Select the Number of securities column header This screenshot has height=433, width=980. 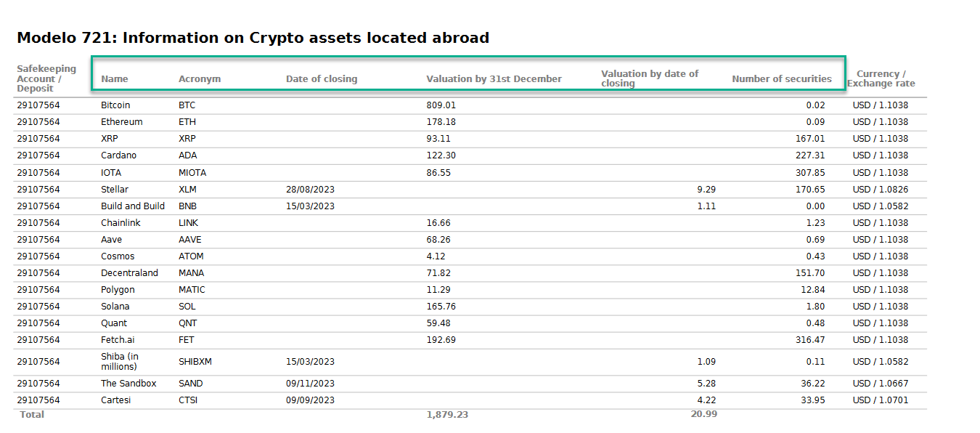pyautogui.click(x=783, y=78)
